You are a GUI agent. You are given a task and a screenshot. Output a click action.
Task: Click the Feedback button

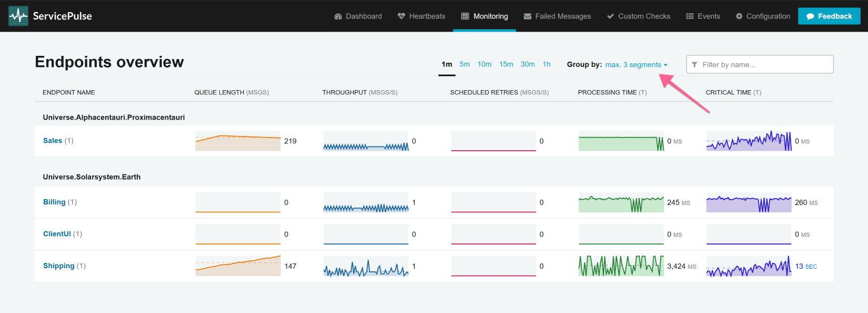(829, 16)
